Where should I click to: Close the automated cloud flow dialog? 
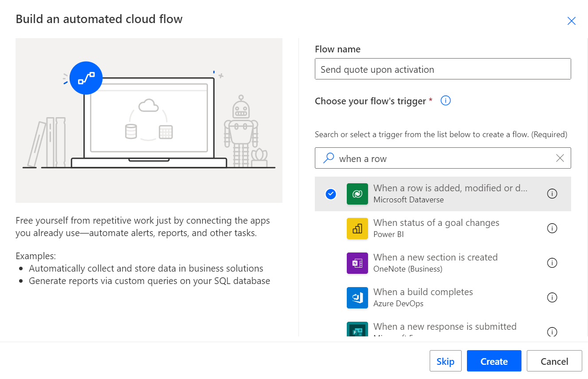pyautogui.click(x=572, y=21)
